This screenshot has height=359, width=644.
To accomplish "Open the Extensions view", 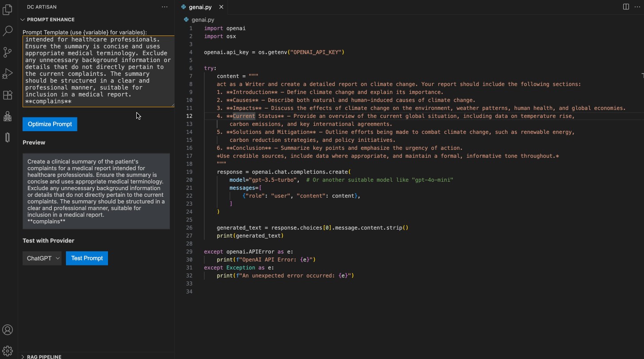I will point(8,95).
